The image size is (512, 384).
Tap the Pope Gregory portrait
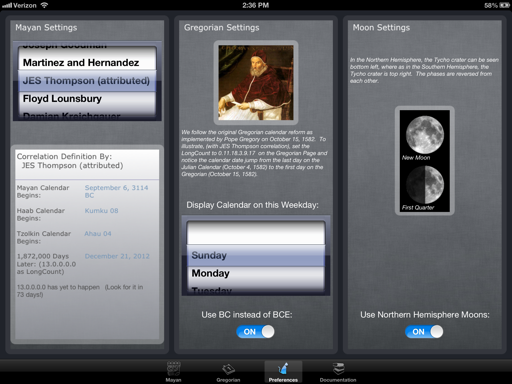256,83
